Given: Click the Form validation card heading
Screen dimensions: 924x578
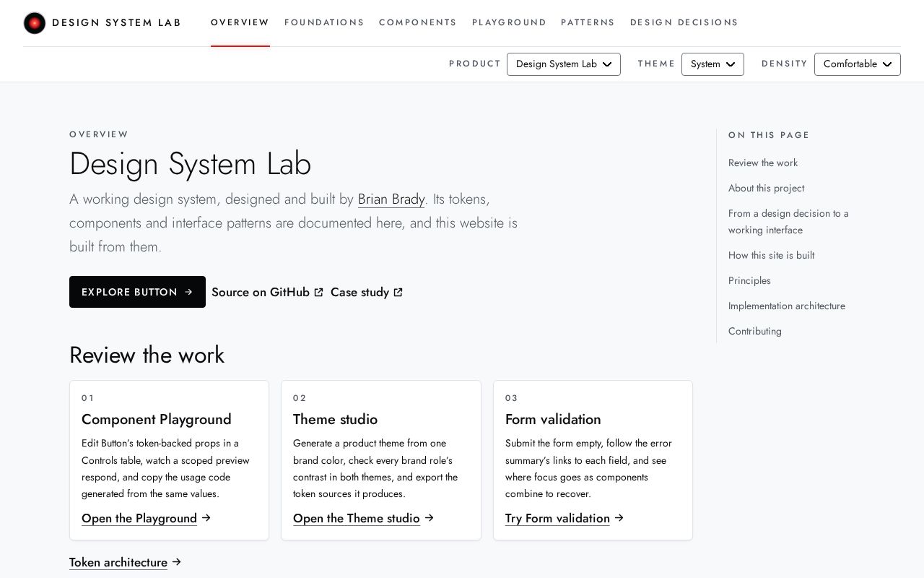Looking at the screenshot, I should pos(553,420).
